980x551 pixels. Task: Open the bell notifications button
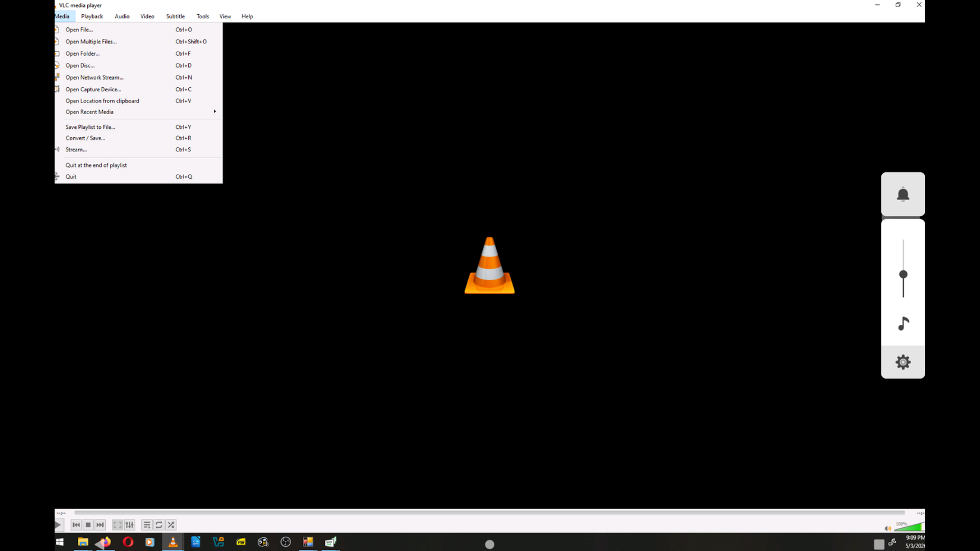pyautogui.click(x=903, y=194)
